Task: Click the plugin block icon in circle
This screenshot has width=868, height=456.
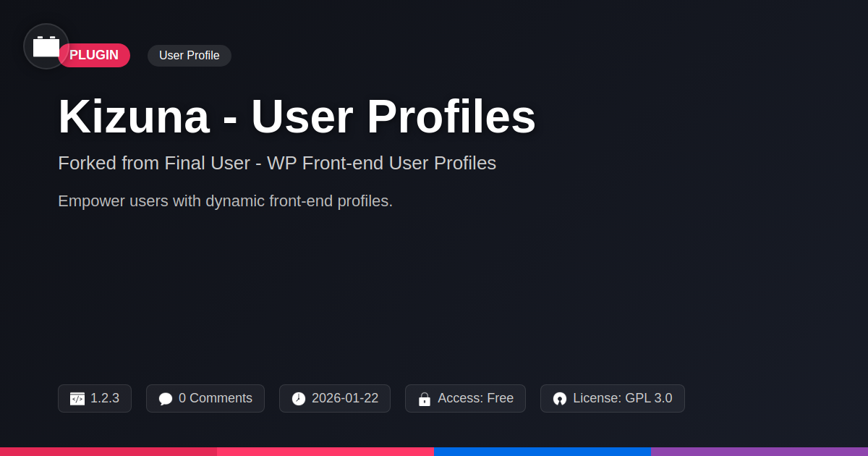Action: tap(46, 46)
